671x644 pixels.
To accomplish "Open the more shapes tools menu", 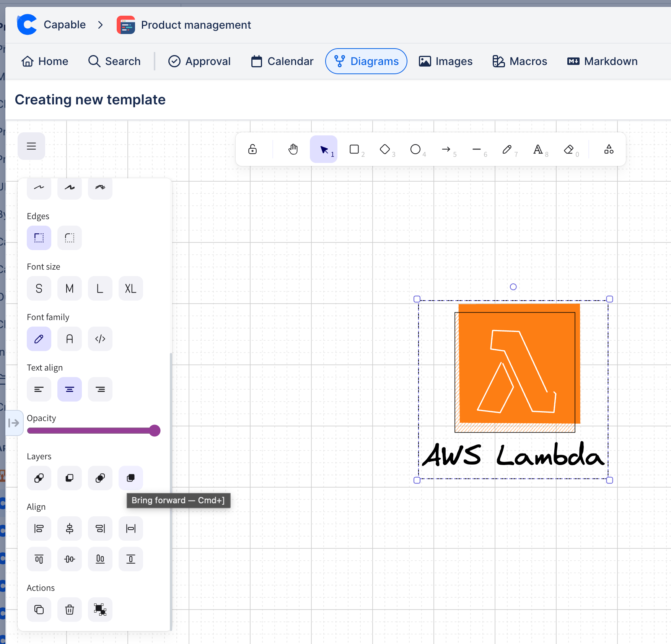I will 609,149.
